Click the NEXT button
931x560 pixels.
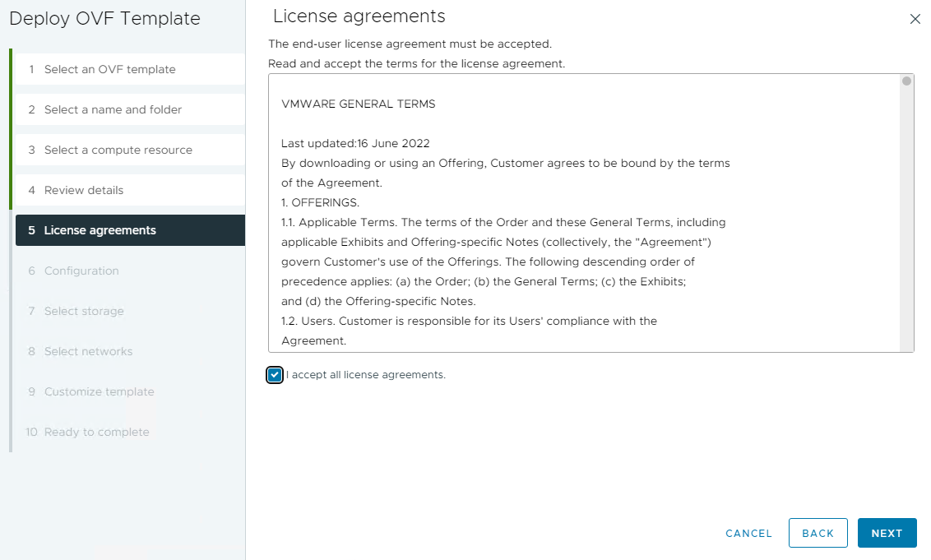[x=887, y=533]
